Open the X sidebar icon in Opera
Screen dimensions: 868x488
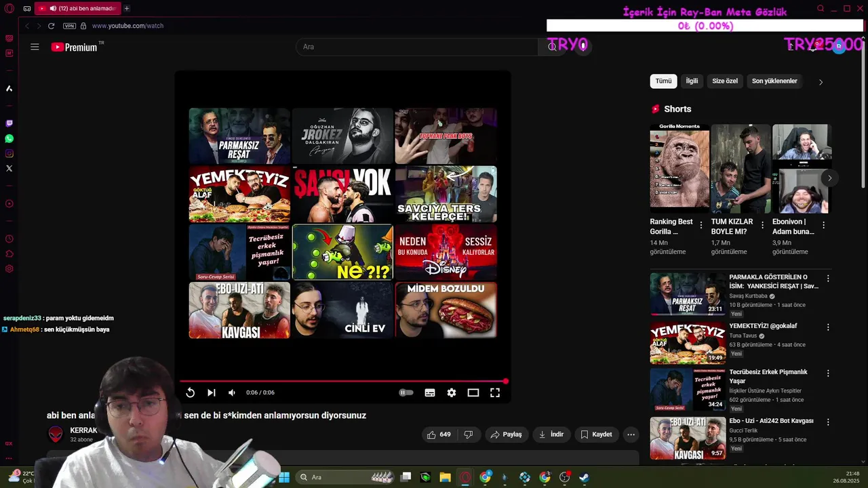pyautogui.click(x=9, y=168)
